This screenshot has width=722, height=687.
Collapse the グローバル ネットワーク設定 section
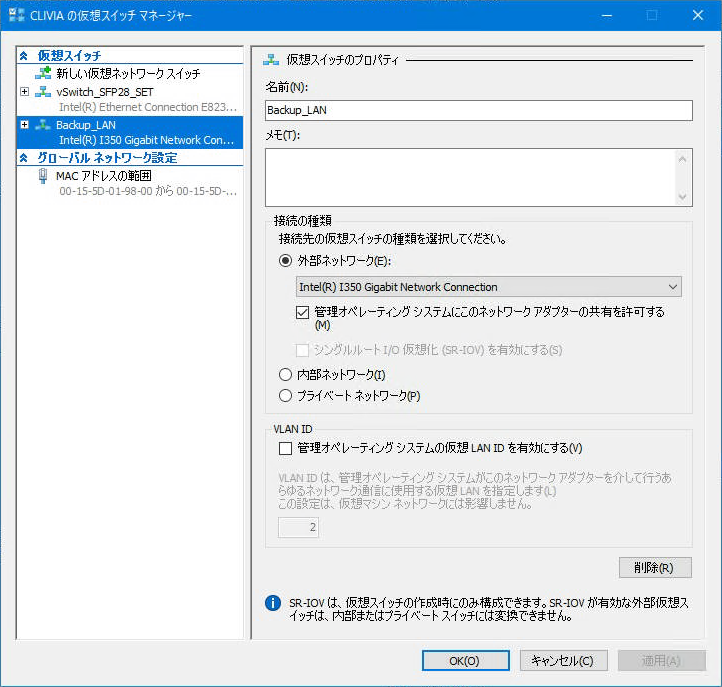pos(24,158)
